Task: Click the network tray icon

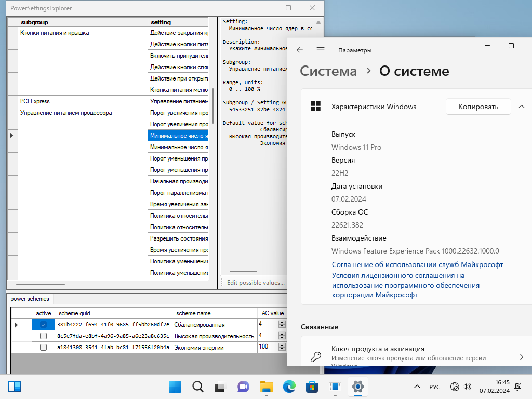Action: point(454,387)
